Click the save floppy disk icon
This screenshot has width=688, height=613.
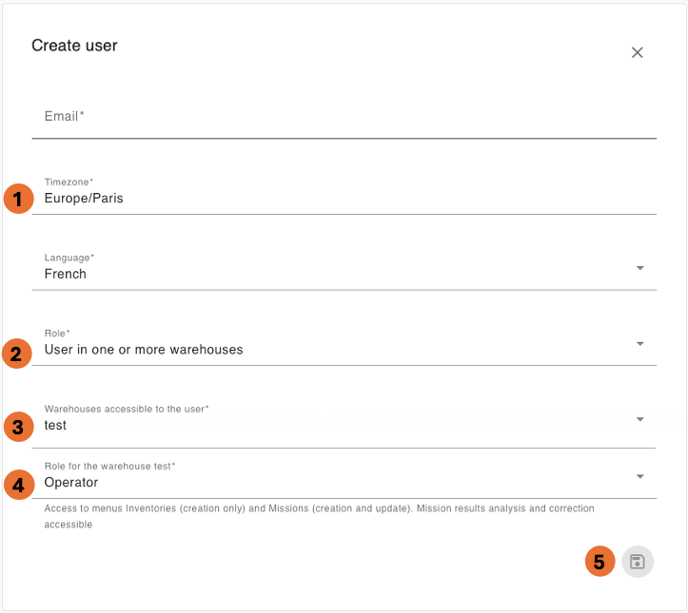pos(637,562)
